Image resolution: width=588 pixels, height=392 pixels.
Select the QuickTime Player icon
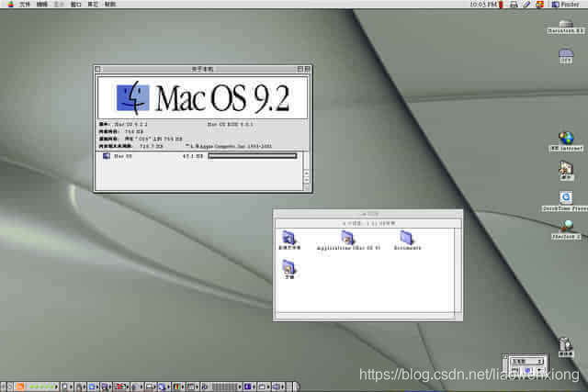coord(566,201)
